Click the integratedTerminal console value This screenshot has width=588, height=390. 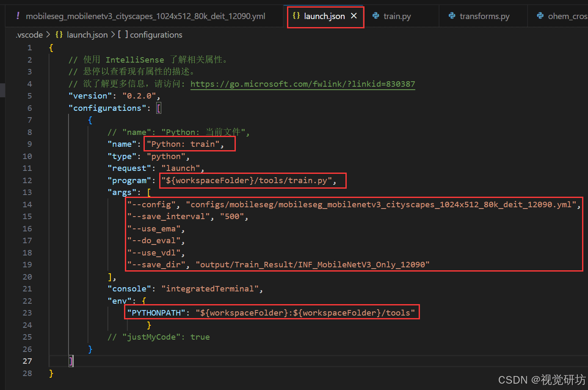(210, 288)
